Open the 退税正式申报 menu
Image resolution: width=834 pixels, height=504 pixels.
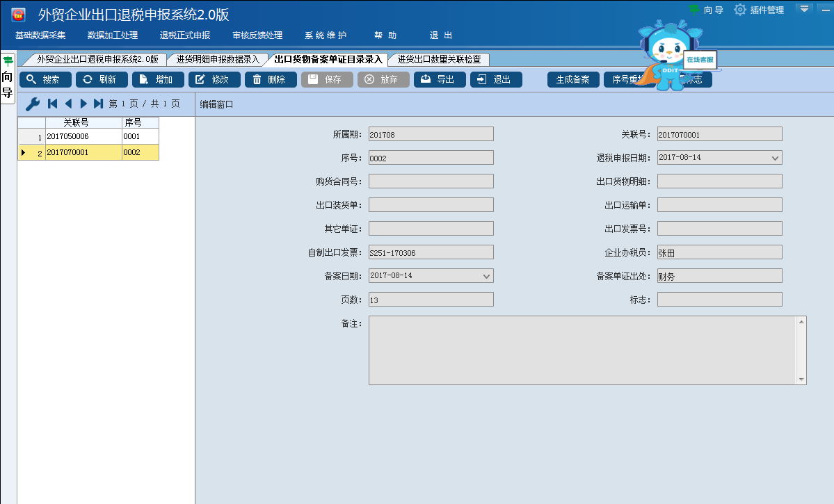[184, 35]
